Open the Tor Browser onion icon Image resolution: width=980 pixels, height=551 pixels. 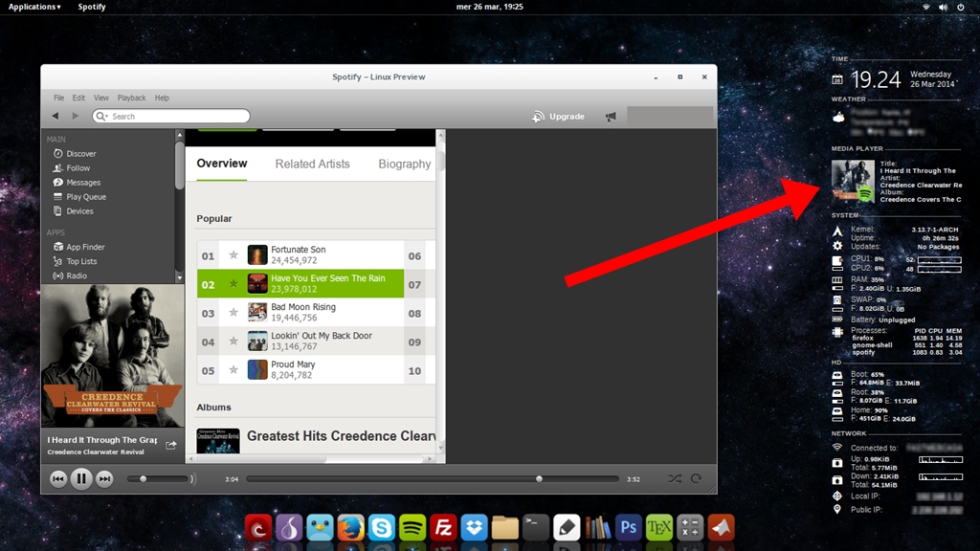click(x=289, y=528)
